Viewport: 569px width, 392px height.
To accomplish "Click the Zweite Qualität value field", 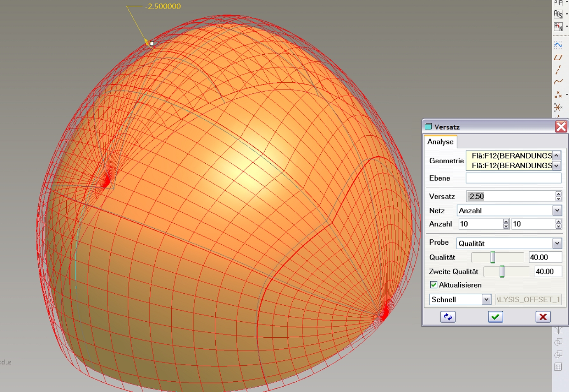I will [548, 271].
